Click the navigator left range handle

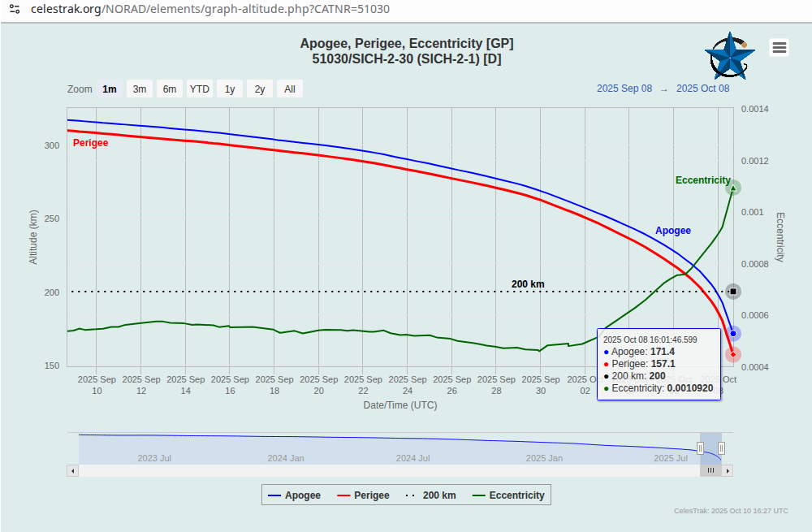[x=700, y=448]
